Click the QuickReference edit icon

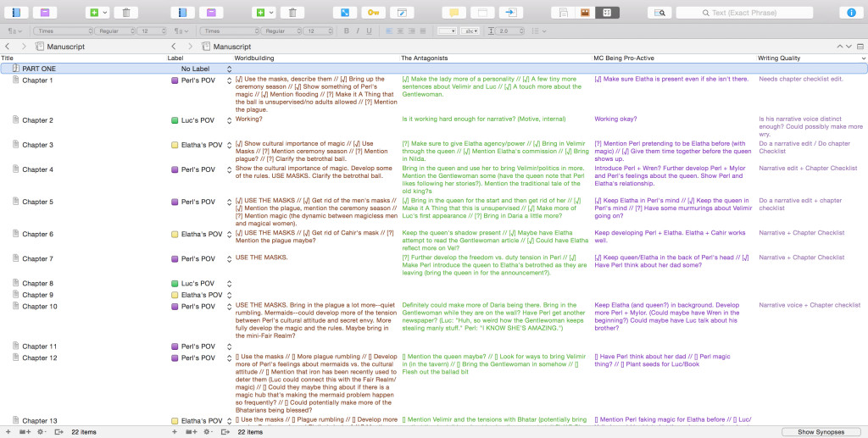402,12
